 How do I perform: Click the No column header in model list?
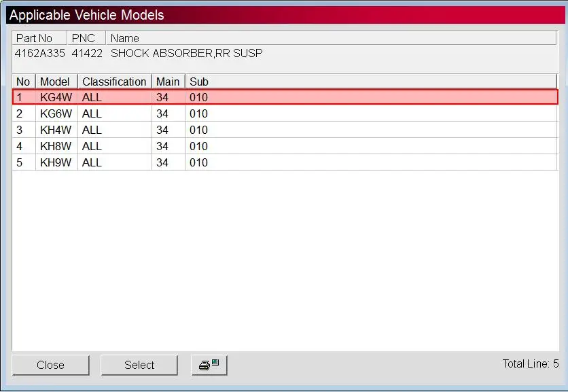pos(24,82)
